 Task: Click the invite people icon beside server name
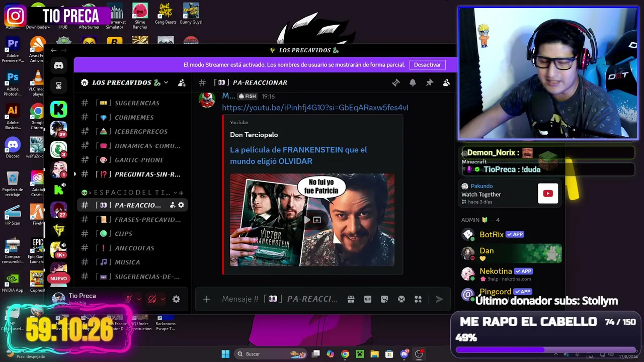pos(182,82)
